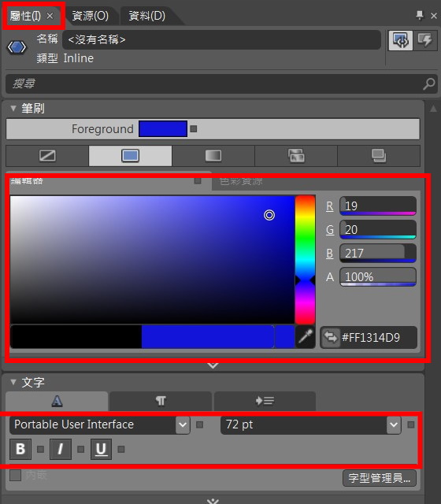This screenshot has width=441, height=504.
Task: Click advanced options square next to Italic
Action: coord(80,449)
